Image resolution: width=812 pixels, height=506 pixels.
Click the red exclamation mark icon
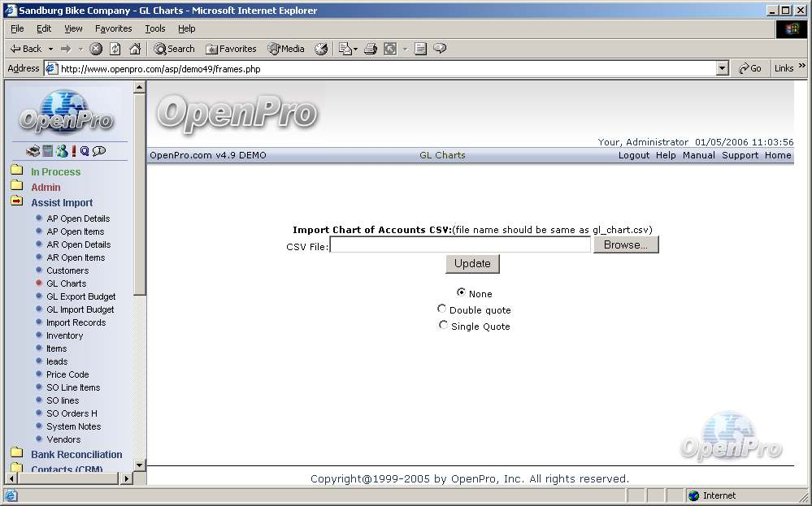tap(73, 151)
